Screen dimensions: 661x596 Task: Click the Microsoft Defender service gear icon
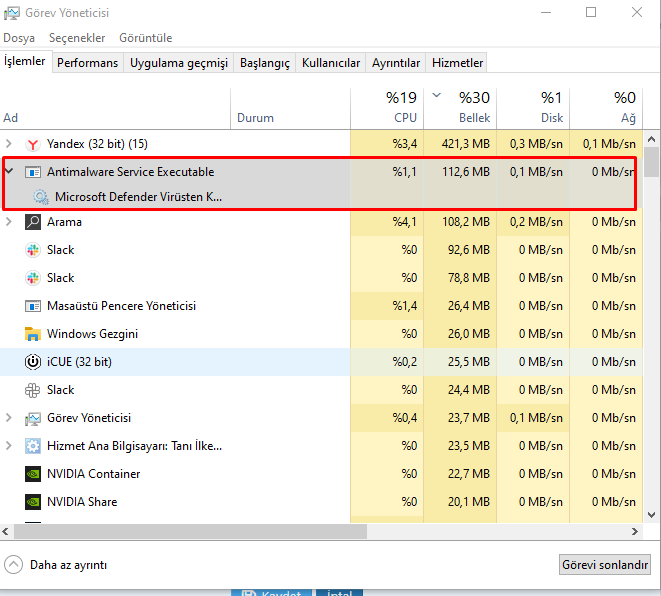pyautogui.click(x=41, y=197)
